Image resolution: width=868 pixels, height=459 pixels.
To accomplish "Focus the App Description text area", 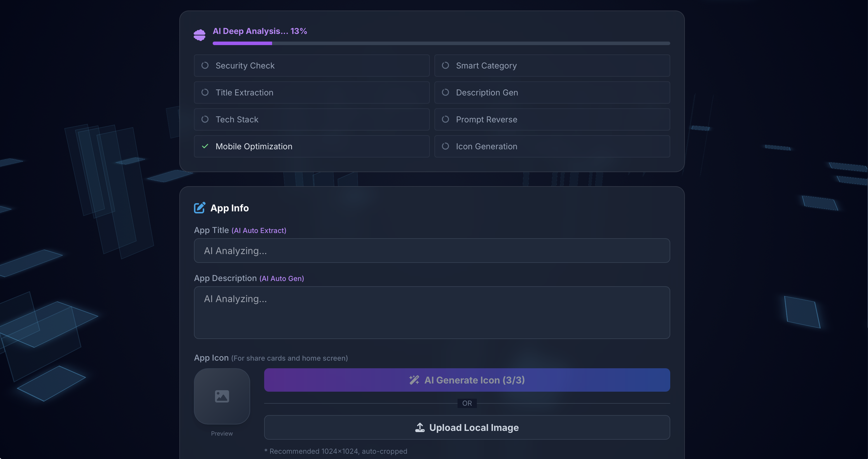I will pyautogui.click(x=431, y=312).
